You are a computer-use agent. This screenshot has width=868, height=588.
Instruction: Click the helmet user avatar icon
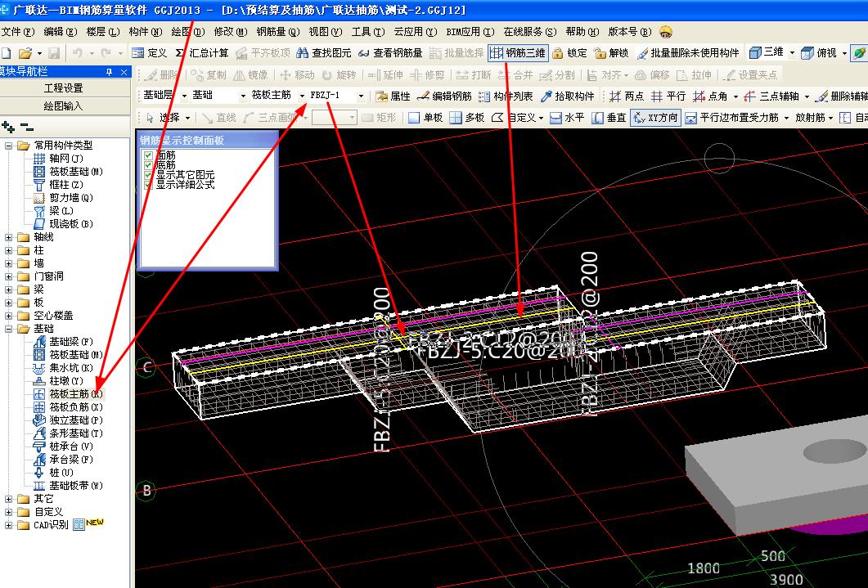click(x=666, y=32)
